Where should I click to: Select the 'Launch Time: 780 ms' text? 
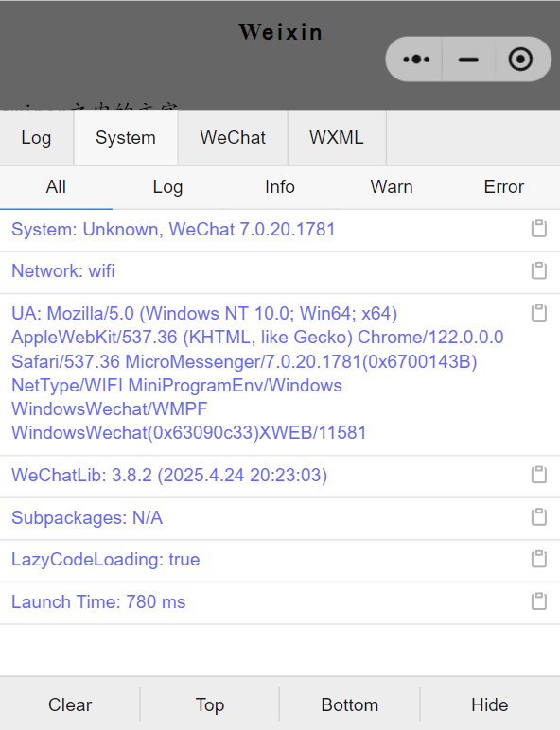click(98, 602)
